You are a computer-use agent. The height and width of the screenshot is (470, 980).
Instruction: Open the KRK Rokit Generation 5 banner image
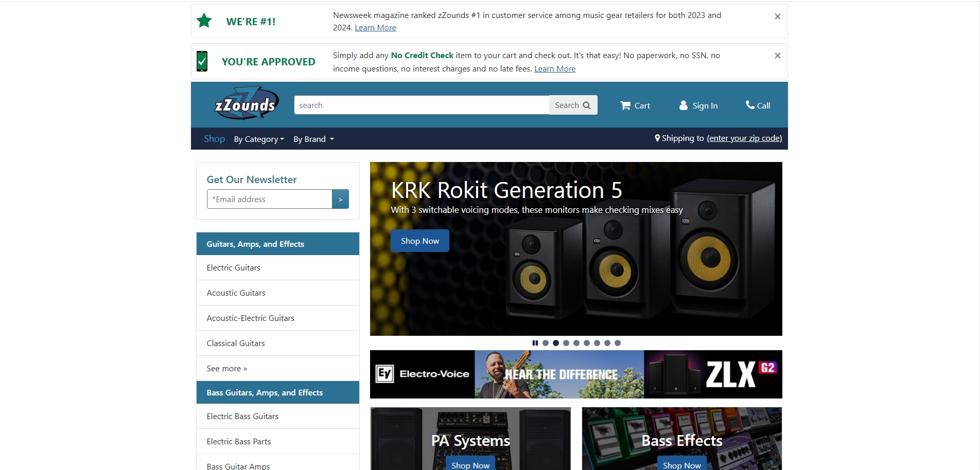[576, 249]
